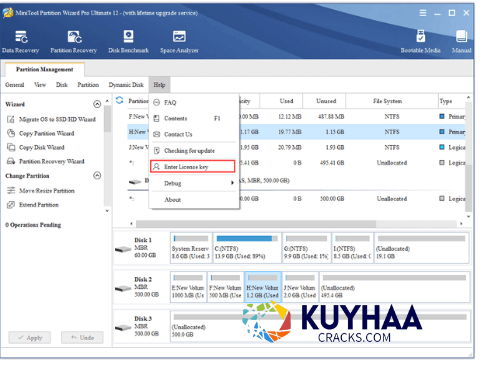Select the G:(NTFS) partition block
This screenshot has width=487, height=365.
click(307, 248)
